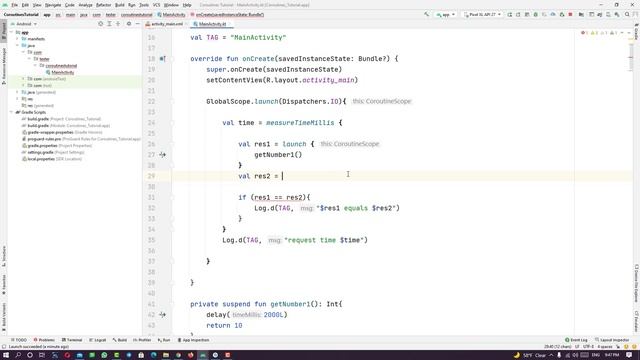Open the Edit menu
This screenshot has height=360, width=640.
(x=25, y=5)
